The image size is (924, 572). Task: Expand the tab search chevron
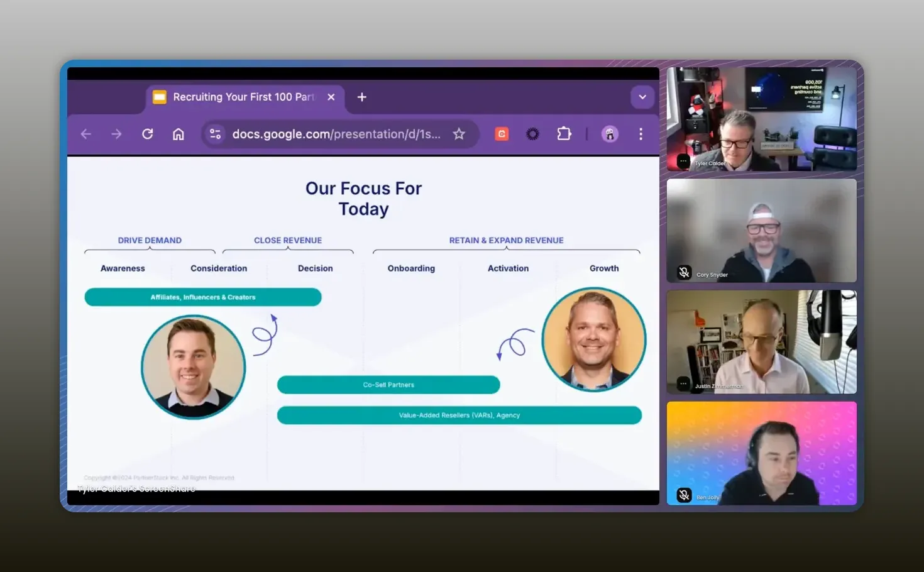[642, 97]
